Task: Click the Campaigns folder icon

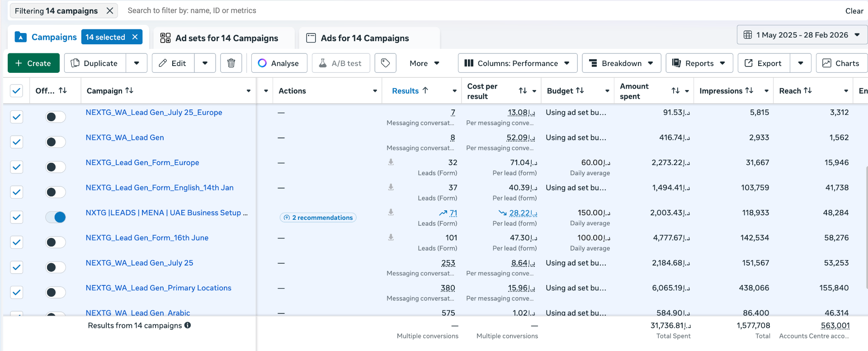Action: pyautogui.click(x=21, y=37)
